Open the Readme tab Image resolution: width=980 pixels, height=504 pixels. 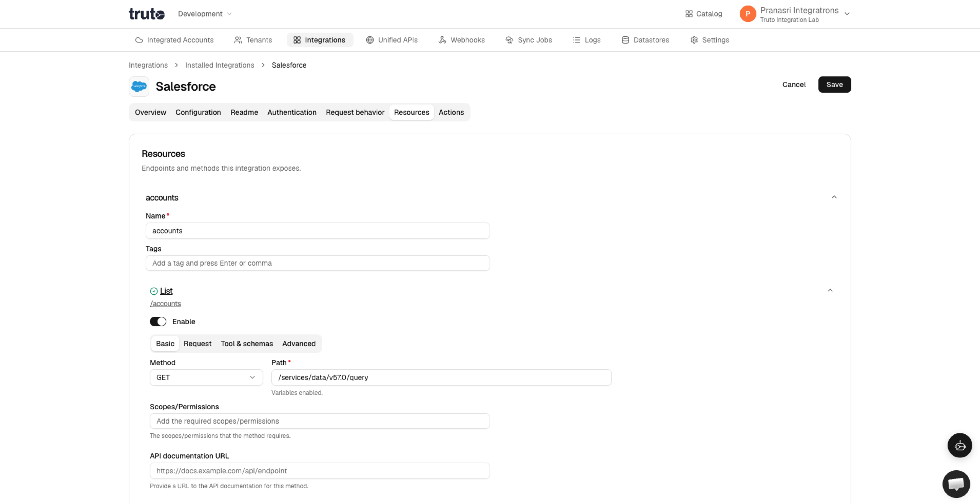point(244,112)
